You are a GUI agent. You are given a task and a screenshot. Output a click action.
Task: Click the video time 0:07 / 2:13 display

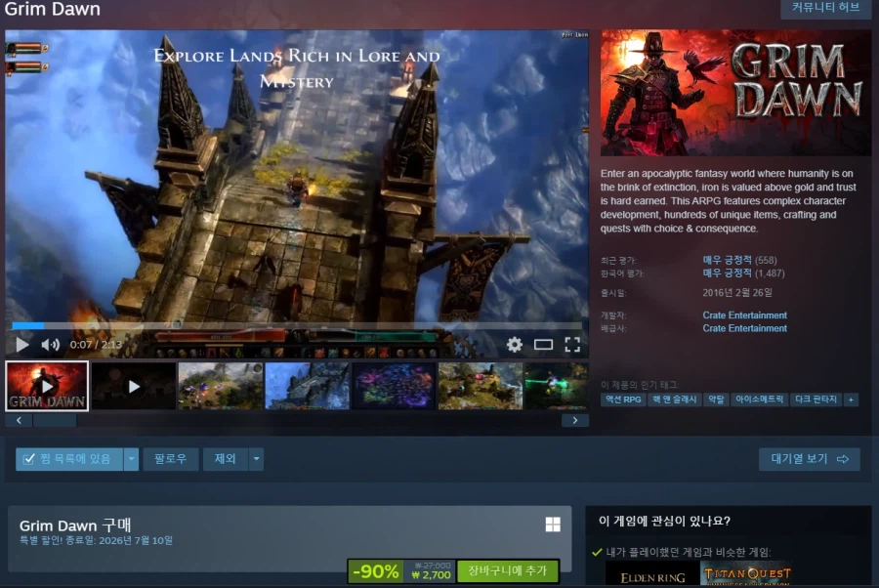coord(96,344)
